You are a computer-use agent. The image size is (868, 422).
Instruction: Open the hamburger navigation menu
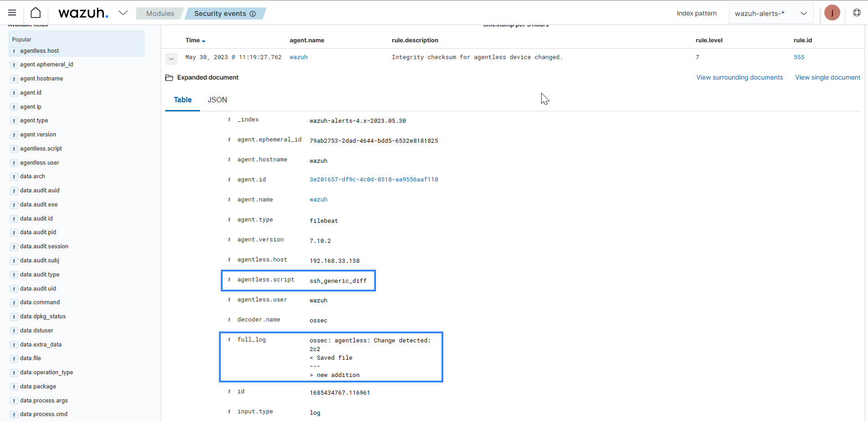click(x=12, y=13)
